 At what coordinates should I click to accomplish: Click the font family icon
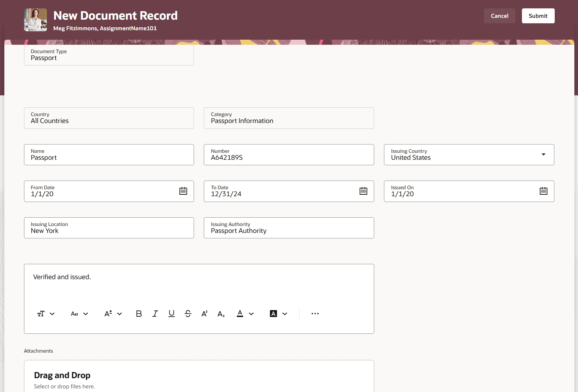tap(74, 314)
